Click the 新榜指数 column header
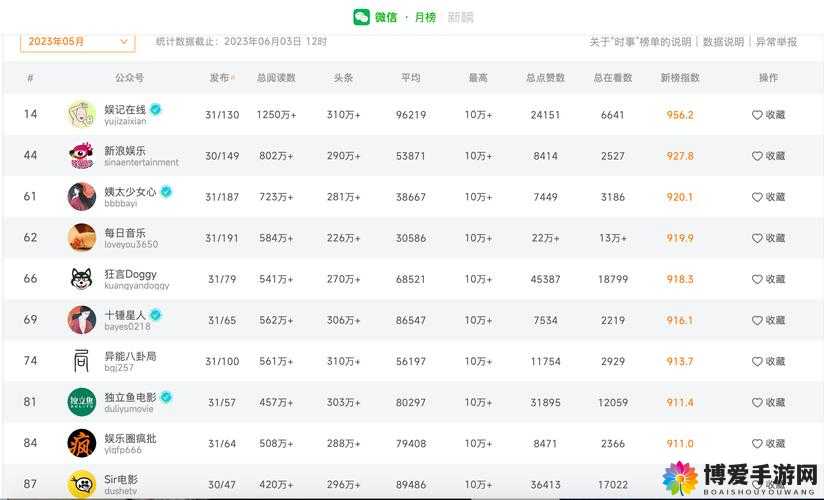 [680, 78]
